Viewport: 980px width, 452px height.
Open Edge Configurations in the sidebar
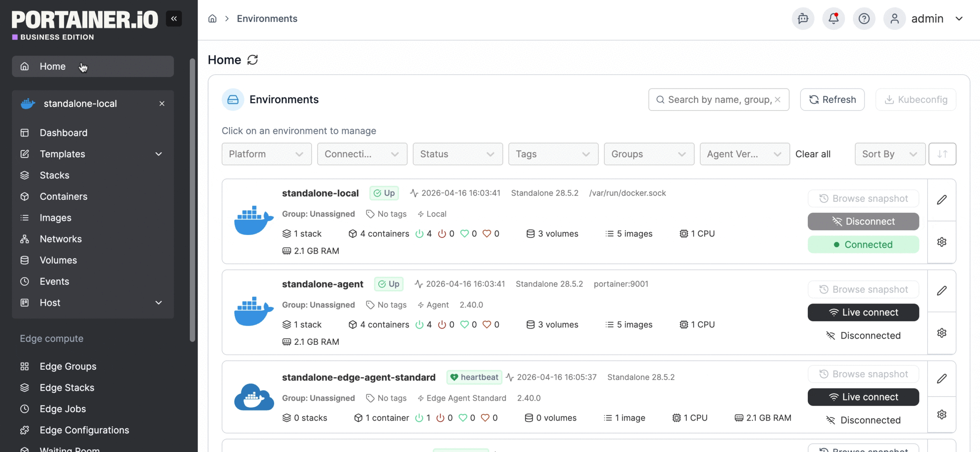[93, 430]
